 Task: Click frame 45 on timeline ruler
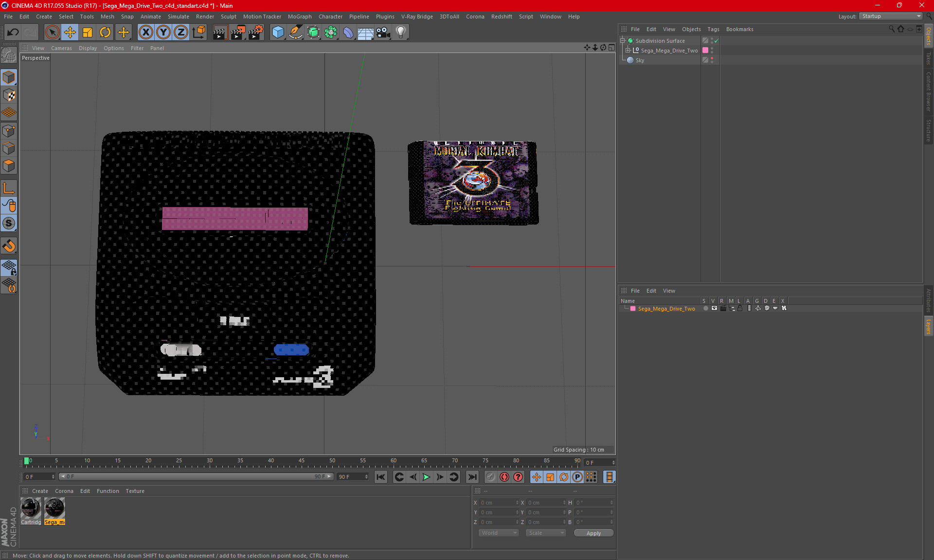coord(302,461)
